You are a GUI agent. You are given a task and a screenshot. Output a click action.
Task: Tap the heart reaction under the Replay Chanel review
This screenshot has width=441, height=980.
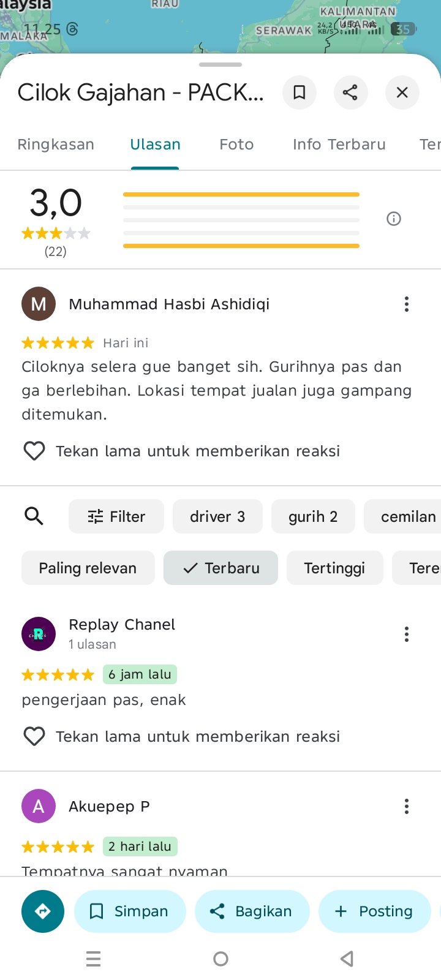click(x=34, y=736)
